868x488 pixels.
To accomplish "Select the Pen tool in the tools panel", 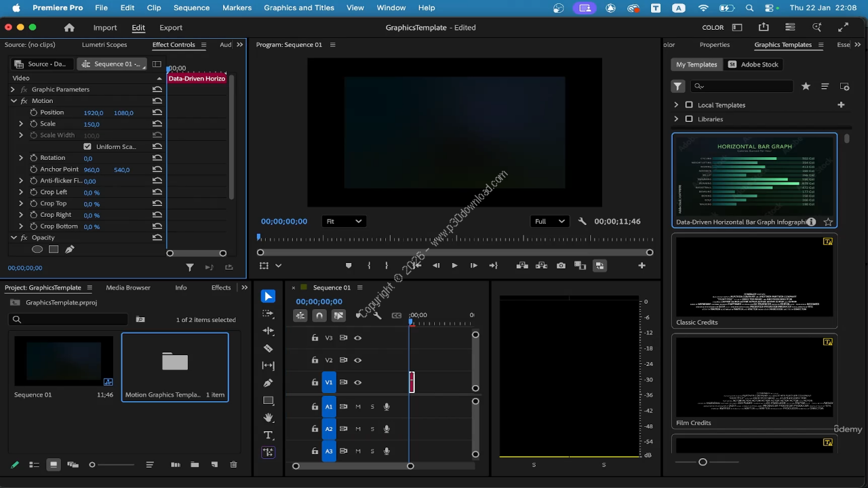I will coord(269,383).
